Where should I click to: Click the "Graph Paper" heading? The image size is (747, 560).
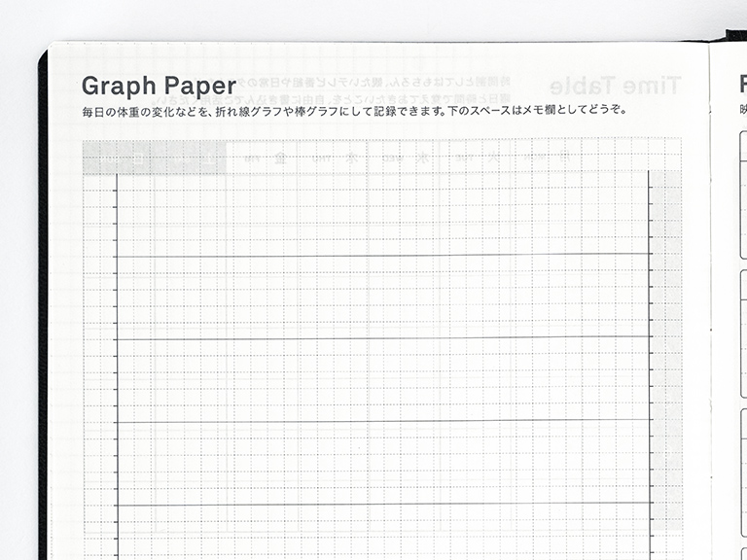tap(159, 86)
